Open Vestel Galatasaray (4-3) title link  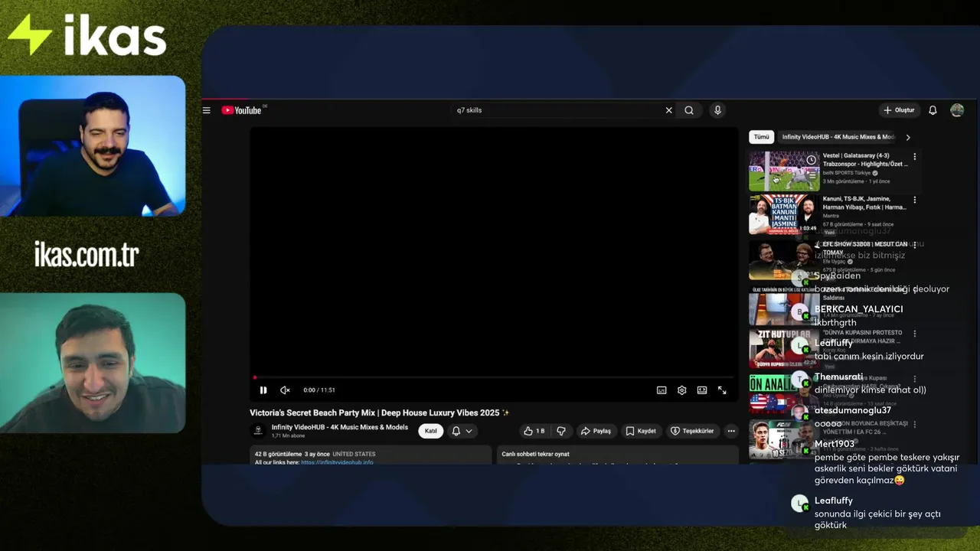865,159
